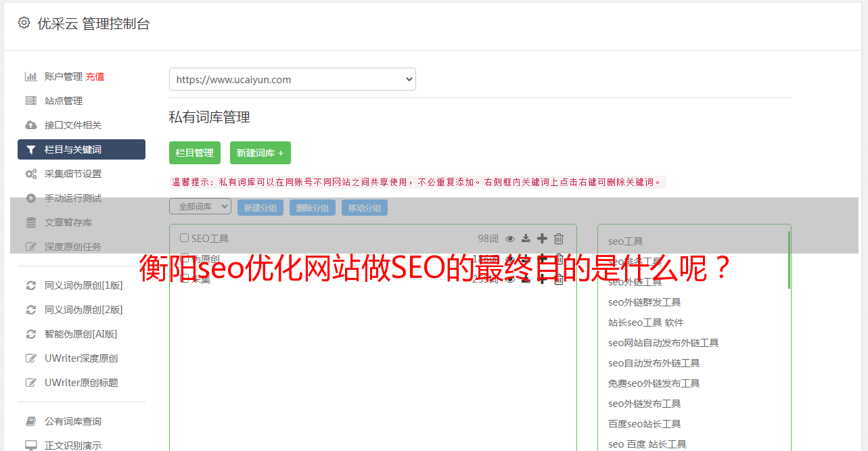Click the gears icon for 采集细节设置
868x451 pixels.
(x=31, y=174)
